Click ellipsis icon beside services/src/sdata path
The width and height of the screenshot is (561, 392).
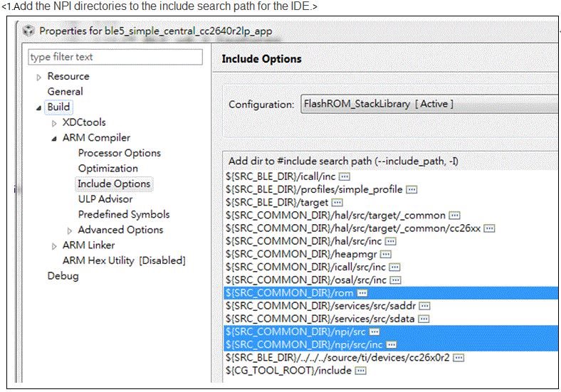[424, 319]
